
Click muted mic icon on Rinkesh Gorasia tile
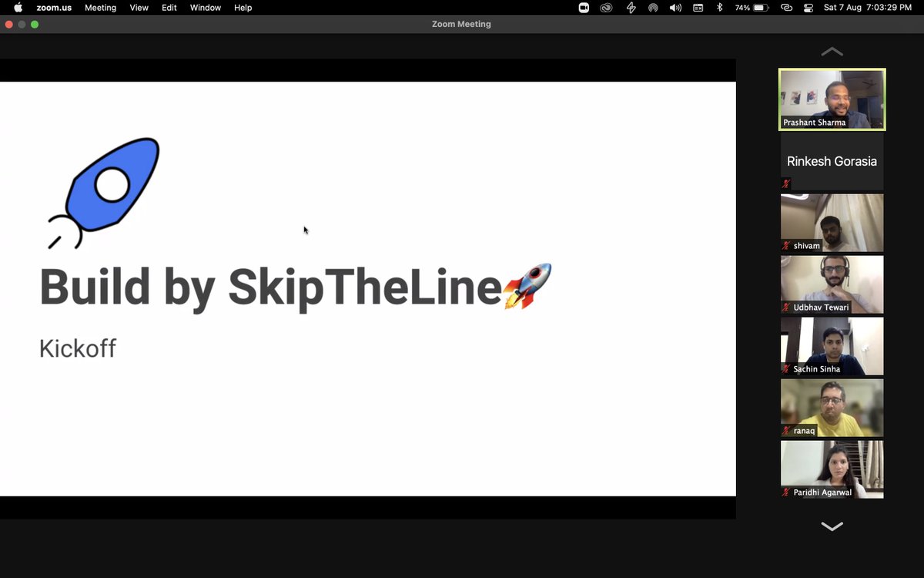[786, 184]
